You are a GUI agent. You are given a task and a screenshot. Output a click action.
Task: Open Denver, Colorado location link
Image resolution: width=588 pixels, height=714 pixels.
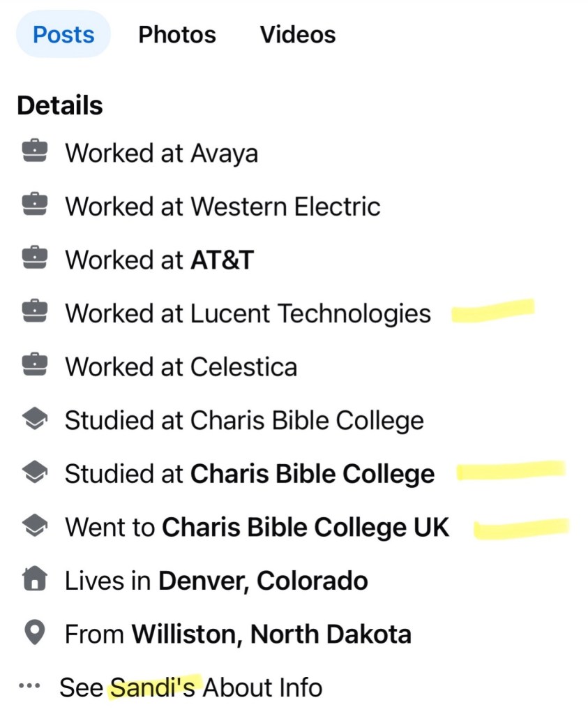[x=263, y=581]
